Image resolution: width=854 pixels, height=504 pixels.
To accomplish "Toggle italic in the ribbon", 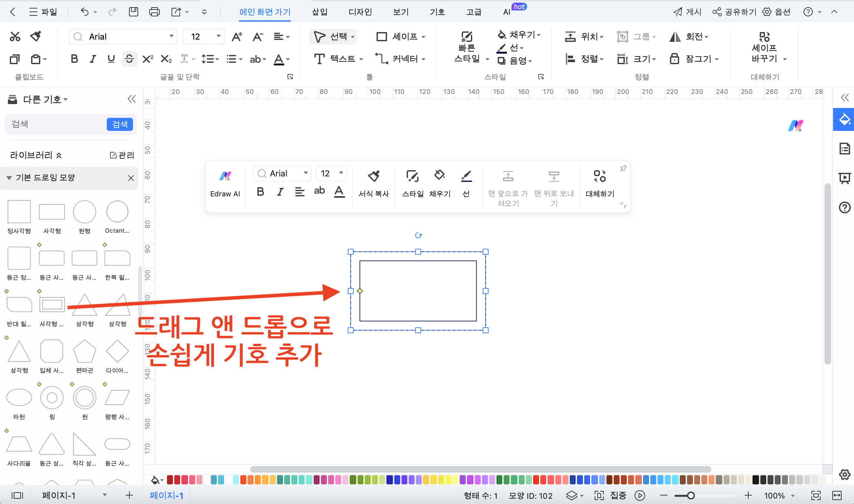I will tap(93, 59).
